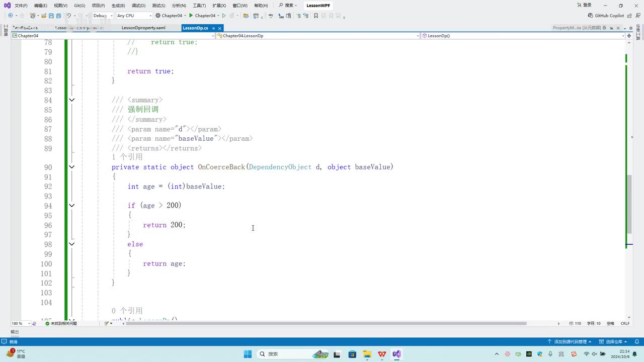Screen dimensions: 644x362
Task: Click the notification bell in status bar
Action: pos(637,342)
